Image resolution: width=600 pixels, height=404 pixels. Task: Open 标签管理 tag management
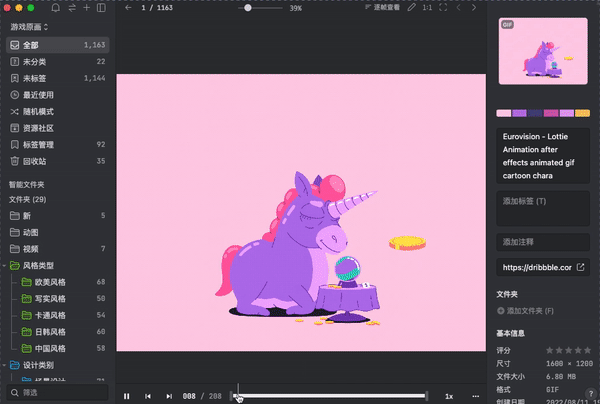tap(58, 145)
